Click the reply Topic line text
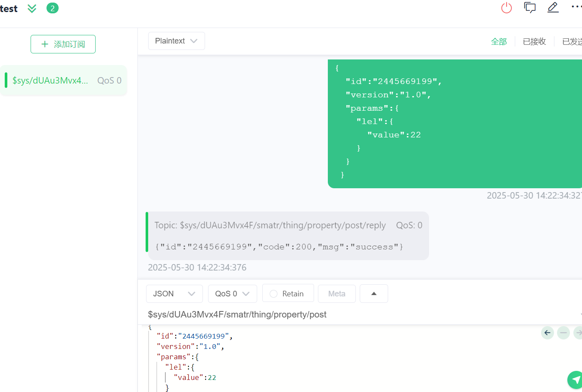 (270, 225)
